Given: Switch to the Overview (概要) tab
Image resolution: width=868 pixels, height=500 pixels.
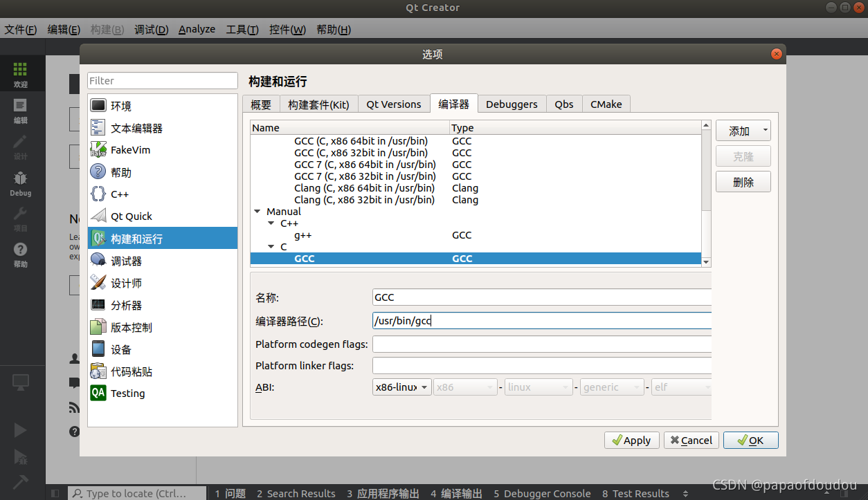Looking at the screenshot, I should [x=261, y=104].
